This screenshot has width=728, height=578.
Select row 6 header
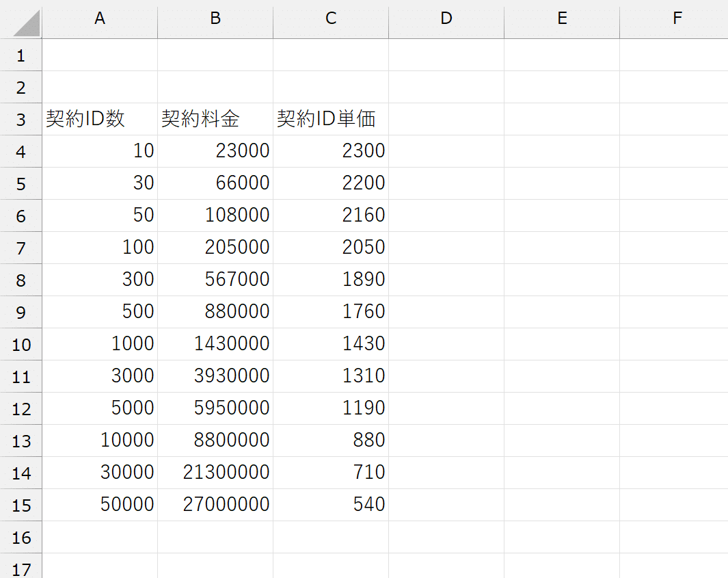(21, 215)
